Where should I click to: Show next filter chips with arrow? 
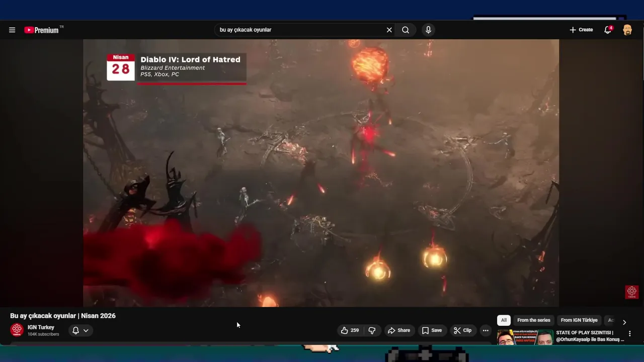(x=624, y=322)
